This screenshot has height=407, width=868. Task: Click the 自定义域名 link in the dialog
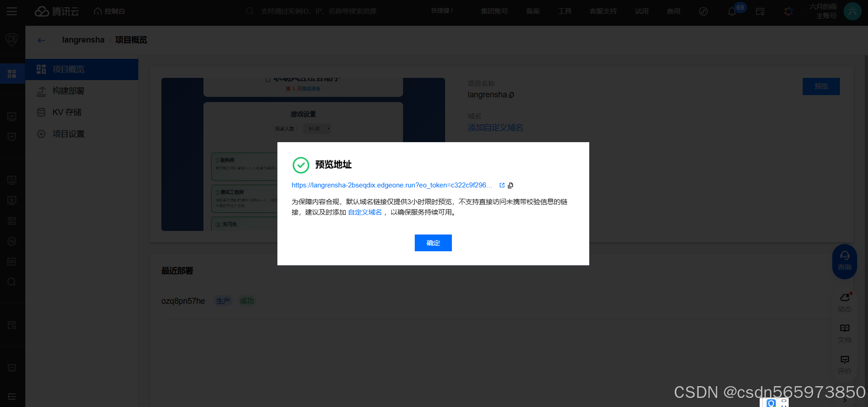pos(365,212)
